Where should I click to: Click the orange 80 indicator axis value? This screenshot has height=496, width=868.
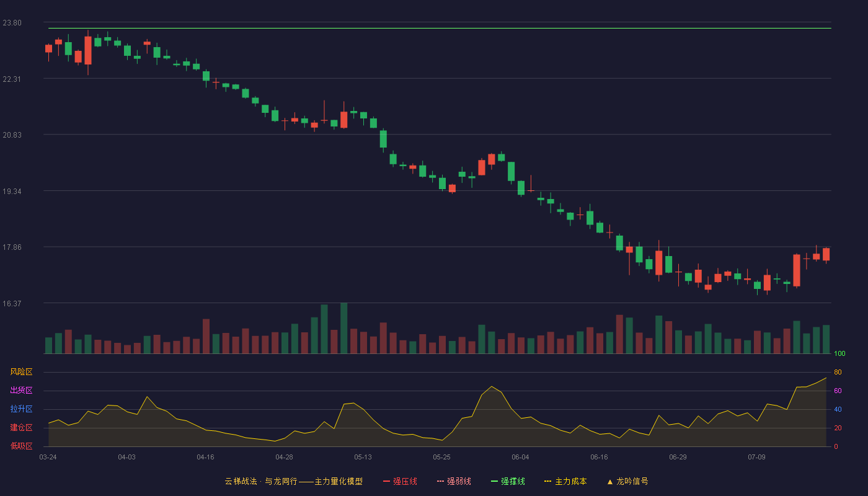pos(838,372)
